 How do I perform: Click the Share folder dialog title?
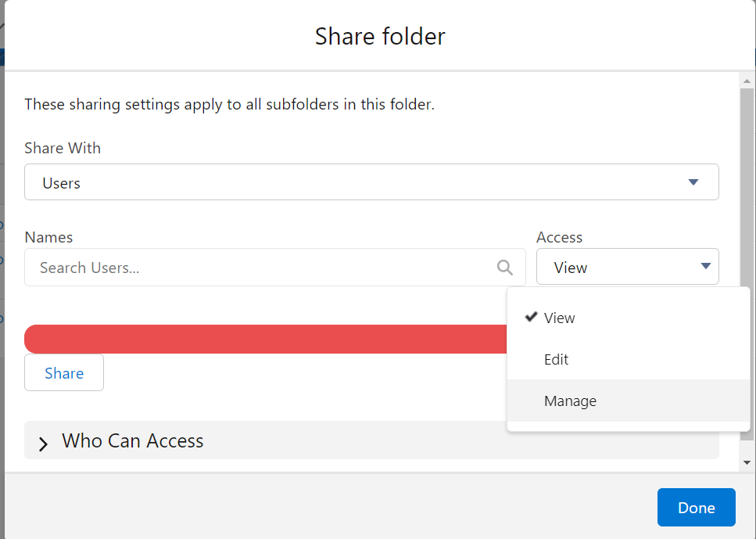(x=380, y=36)
